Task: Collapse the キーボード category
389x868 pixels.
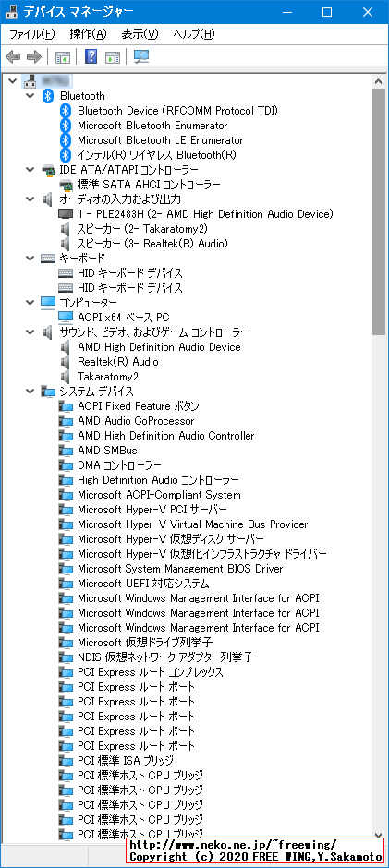Action: (x=30, y=258)
